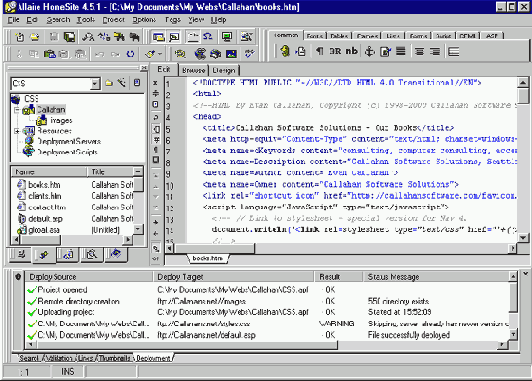Click the Align Center icon in tag toolbar
This screenshot has height=381, width=532.
(x=419, y=52)
